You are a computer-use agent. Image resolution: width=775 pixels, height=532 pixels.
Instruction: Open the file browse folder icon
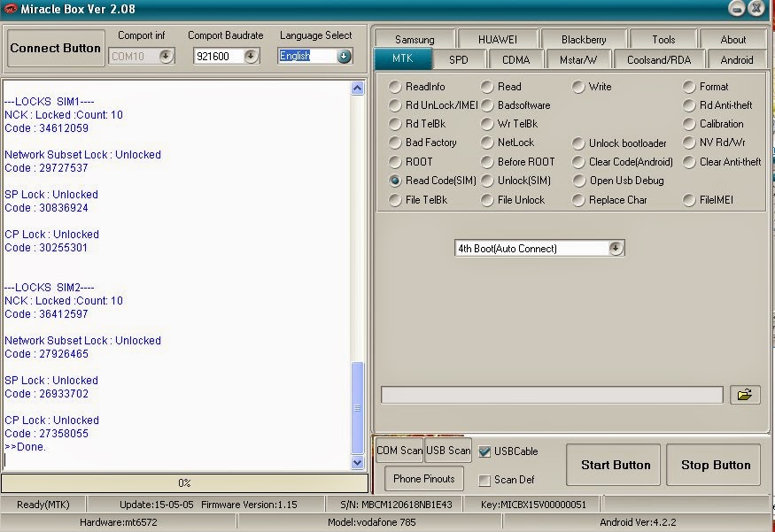click(745, 395)
